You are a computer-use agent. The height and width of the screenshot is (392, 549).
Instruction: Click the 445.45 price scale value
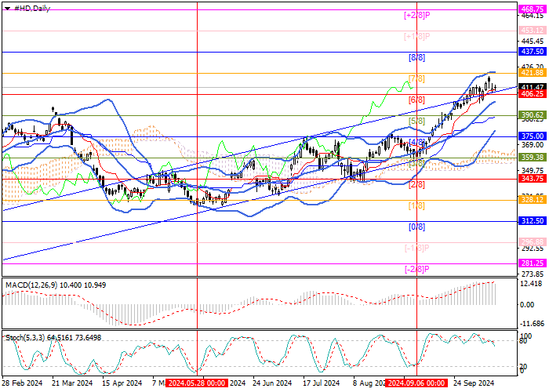(532, 42)
